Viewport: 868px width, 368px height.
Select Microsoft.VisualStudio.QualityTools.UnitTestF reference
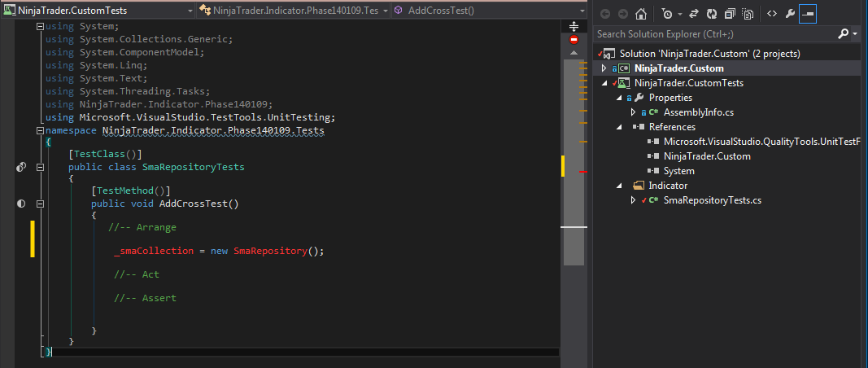[762, 142]
